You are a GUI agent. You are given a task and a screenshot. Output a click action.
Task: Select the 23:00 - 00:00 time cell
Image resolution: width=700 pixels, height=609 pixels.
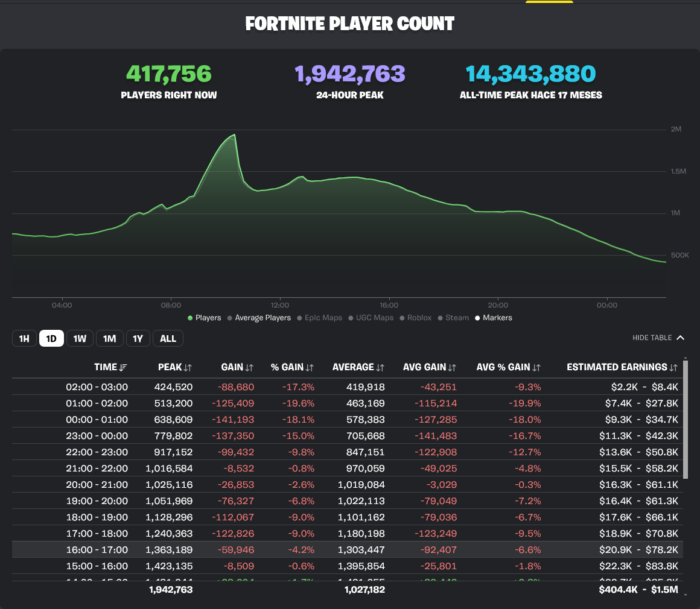coord(97,436)
